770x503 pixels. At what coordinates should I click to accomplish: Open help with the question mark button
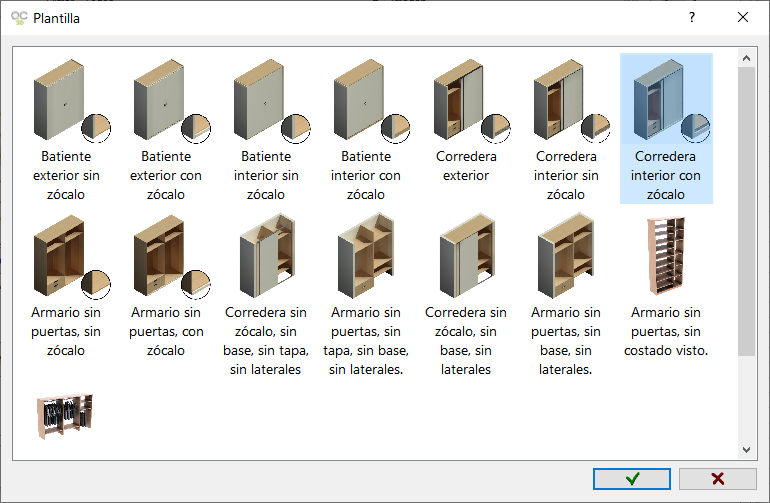click(x=692, y=18)
